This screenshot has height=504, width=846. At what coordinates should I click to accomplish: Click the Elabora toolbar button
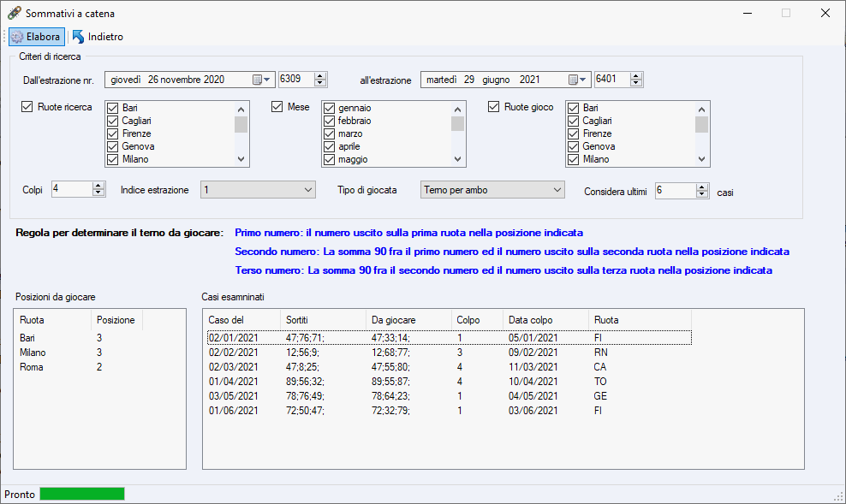pos(37,37)
